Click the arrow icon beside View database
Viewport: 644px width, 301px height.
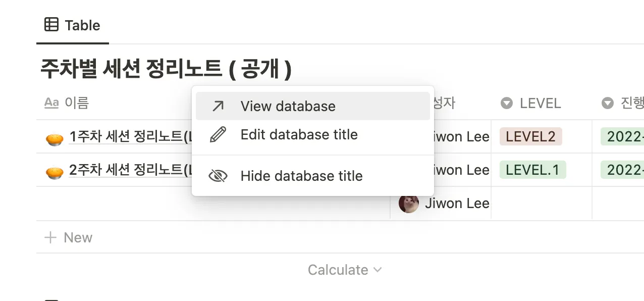point(218,106)
